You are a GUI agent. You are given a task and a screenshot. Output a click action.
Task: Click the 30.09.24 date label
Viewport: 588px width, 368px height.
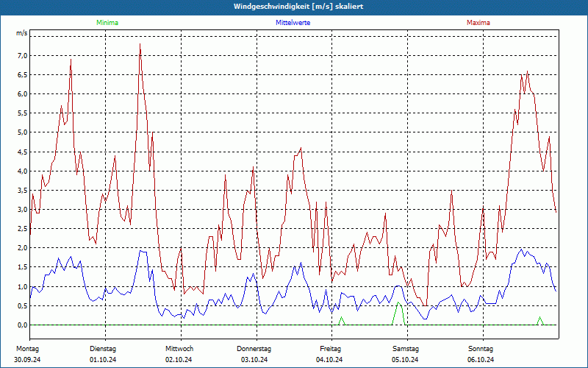(x=27, y=360)
